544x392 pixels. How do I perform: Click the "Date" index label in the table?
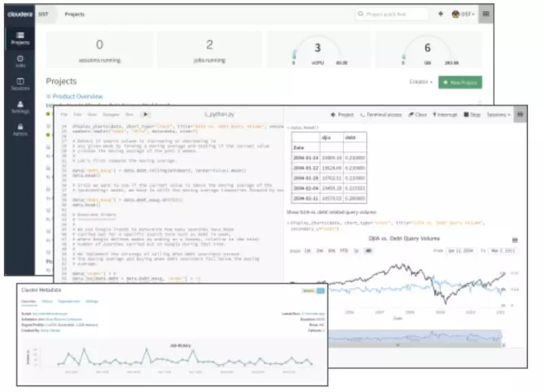pyautogui.click(x=299, y=147)
